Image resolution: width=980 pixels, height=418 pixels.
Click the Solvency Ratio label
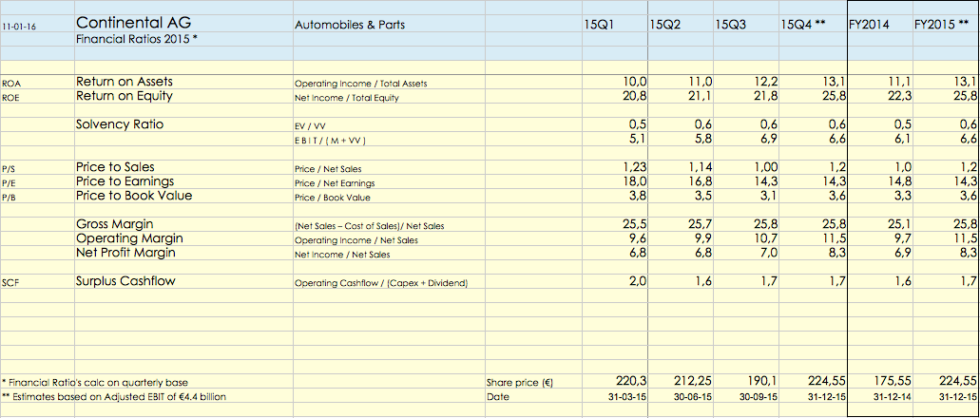coord(120,124)
